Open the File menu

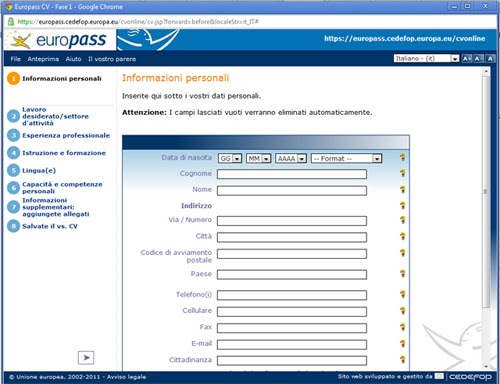pos(15,59)
